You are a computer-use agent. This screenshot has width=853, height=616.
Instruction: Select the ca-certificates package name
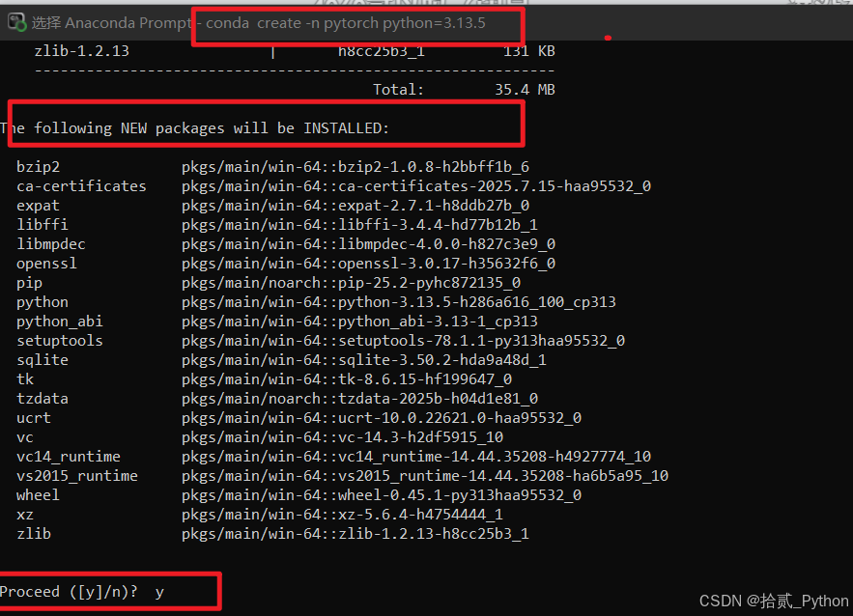[81, 186]
